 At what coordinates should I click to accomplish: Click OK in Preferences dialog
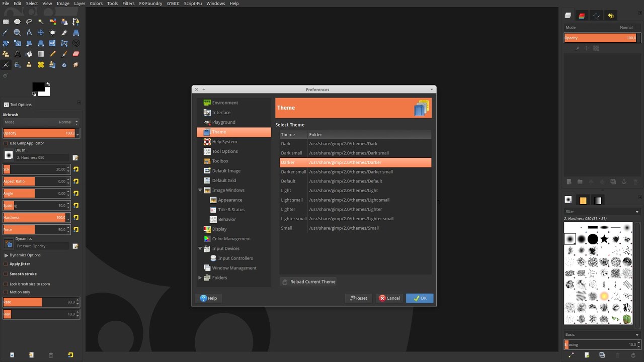point(420,298)
